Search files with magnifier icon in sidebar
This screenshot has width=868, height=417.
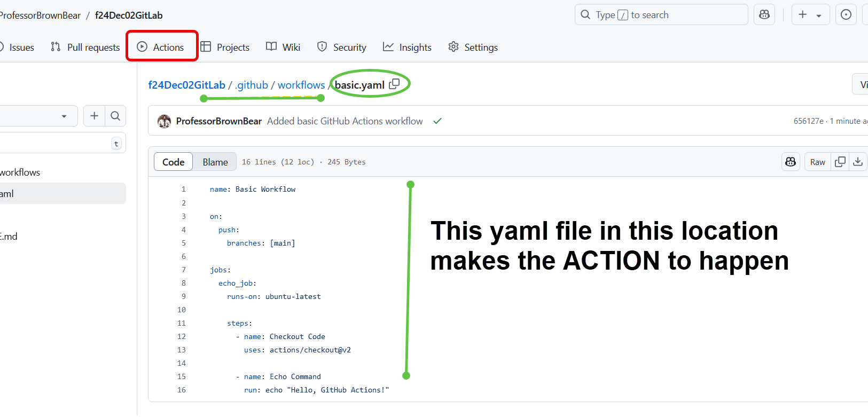tap(115, 116)
